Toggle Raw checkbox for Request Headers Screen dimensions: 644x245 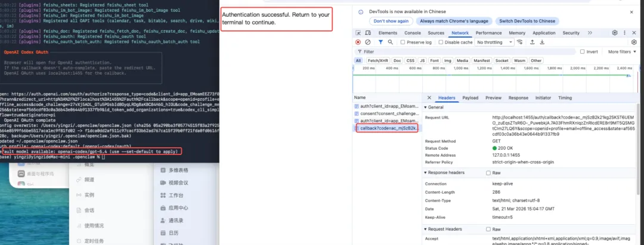[x=488, y=230]
